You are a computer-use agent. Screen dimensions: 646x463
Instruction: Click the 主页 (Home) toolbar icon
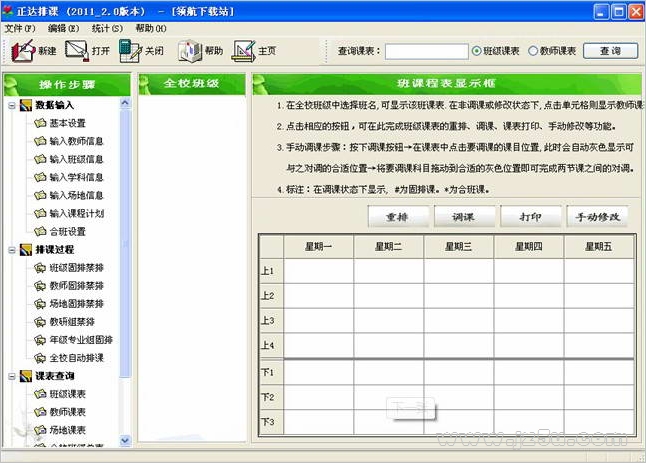(x=244, y=51)
